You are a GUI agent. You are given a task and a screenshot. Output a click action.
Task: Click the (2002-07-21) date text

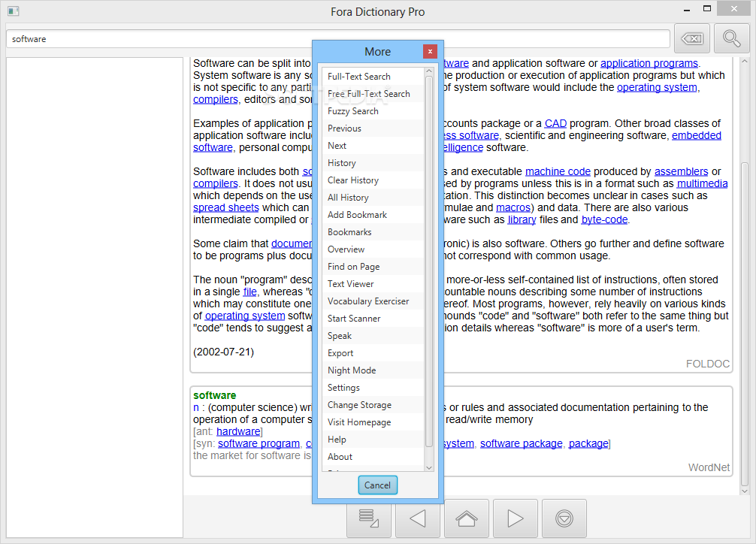223,352
